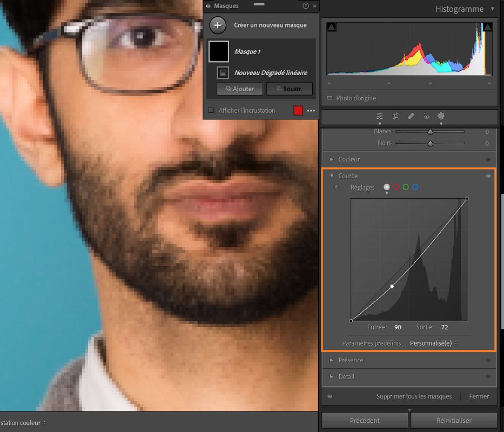Open Masques panel help icon
This screenshot has width=504, height=432.
tap(306, 6)
